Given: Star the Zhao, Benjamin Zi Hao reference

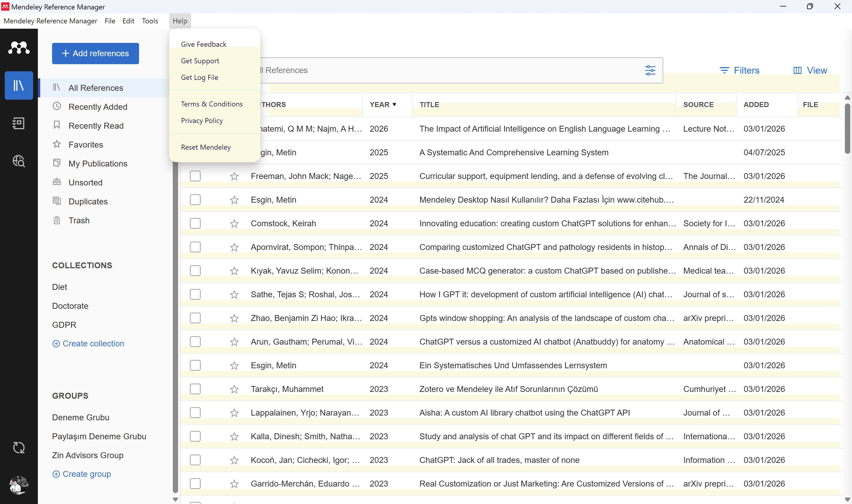Looking at the screenshot, I should tap(234, 318).
